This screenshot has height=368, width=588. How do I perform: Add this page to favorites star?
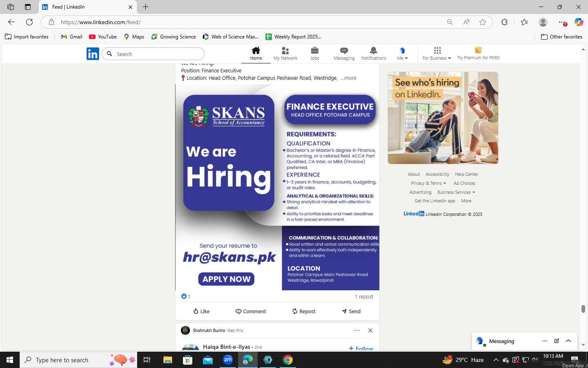tap(483, 22)
